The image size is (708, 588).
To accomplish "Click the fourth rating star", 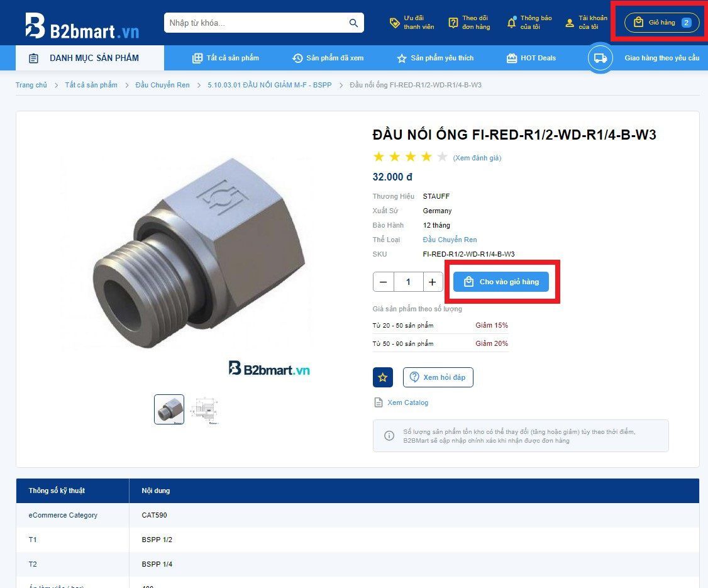I will tap(426, 157).
